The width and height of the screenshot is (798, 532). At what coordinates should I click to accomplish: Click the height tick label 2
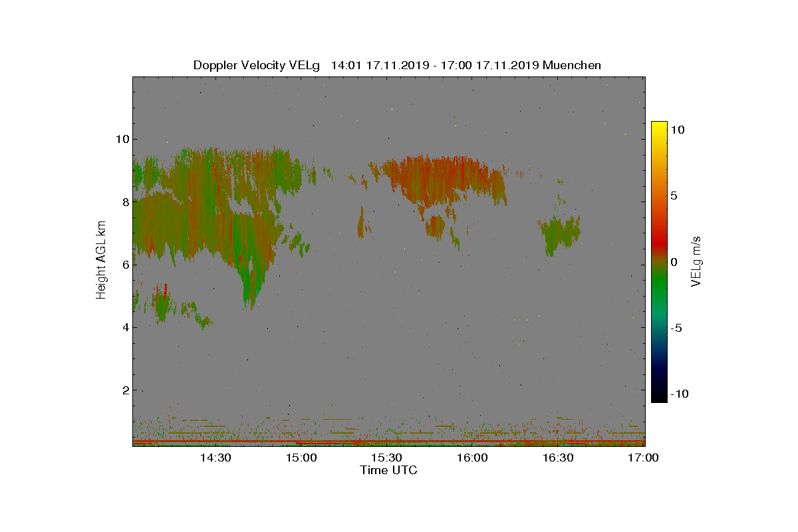125,390
